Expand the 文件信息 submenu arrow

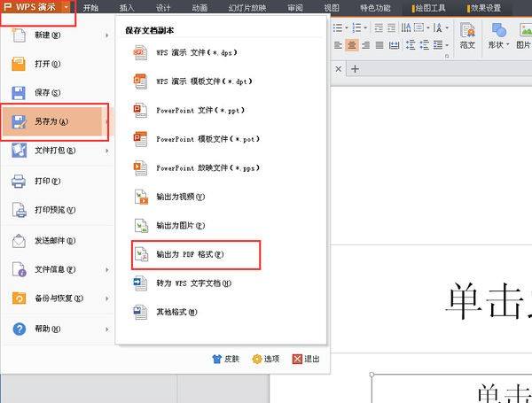[107, 270]
